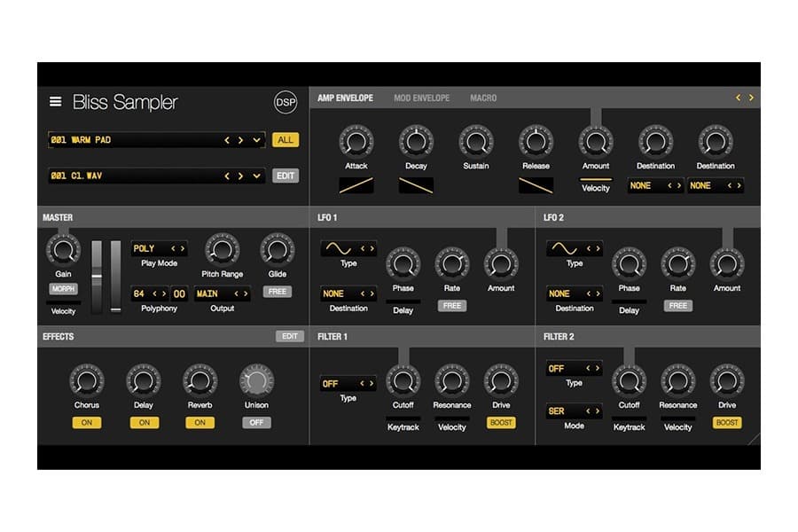The width and height of the screenshot is (798, 532).
Task: Turn off the Delay effect
Action: 144,422
